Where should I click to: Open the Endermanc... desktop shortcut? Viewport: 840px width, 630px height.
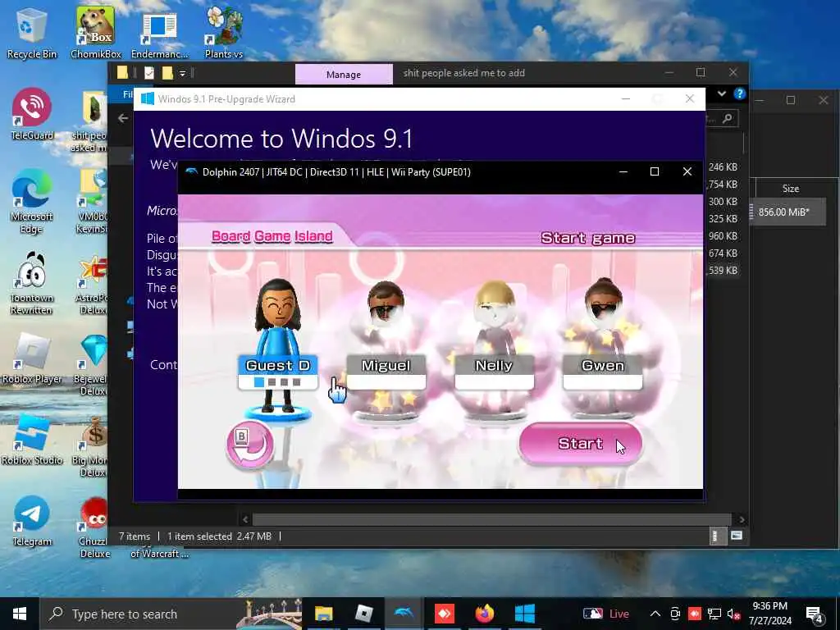tap(160, 36)
